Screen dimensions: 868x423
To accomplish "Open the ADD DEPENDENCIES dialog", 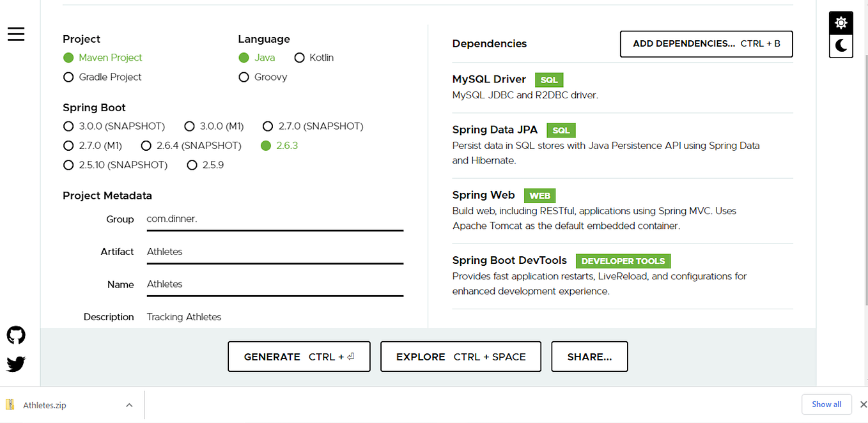I will (706, 43).
